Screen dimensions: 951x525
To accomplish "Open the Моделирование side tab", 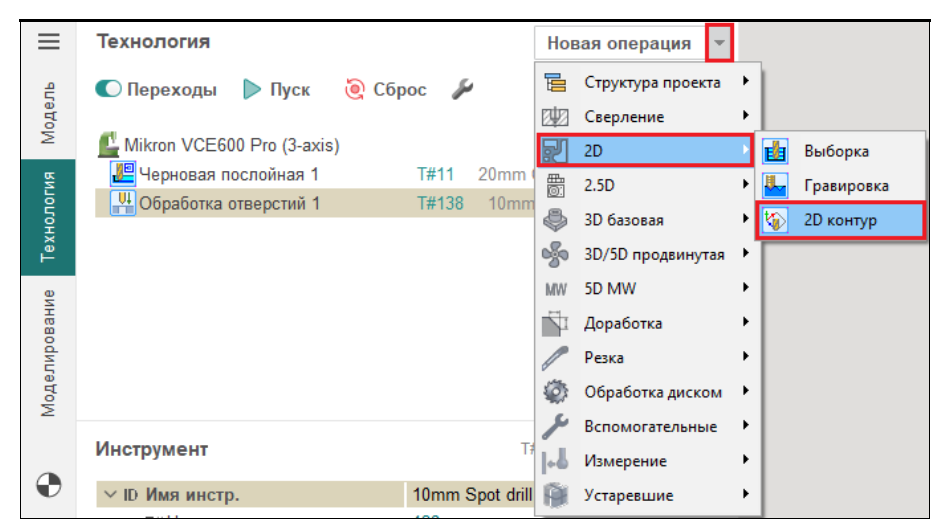I will click(48, 352).
